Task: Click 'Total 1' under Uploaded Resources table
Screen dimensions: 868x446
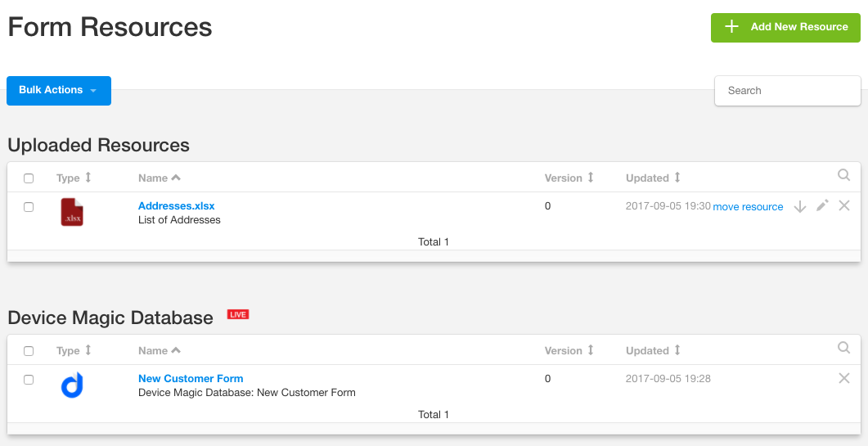Action: tap(434, 242)
